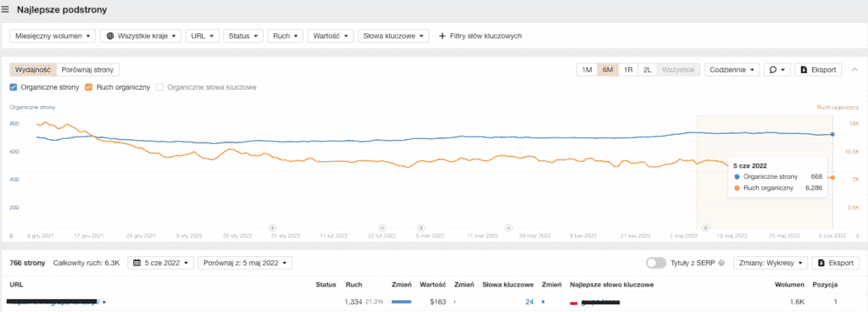Uncheck Ruch organiczny checkbox
The height and width of the screenshot is (312, 868).
point(89,86)
